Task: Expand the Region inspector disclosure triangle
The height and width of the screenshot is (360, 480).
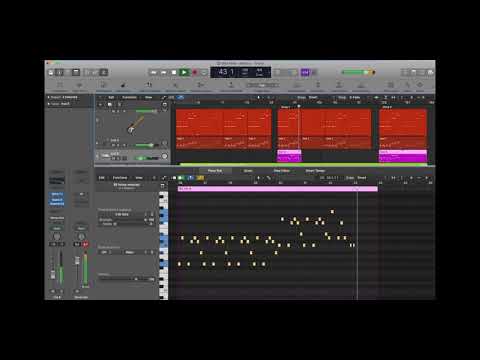Action: pyautogui.click(x=49, y=97)
